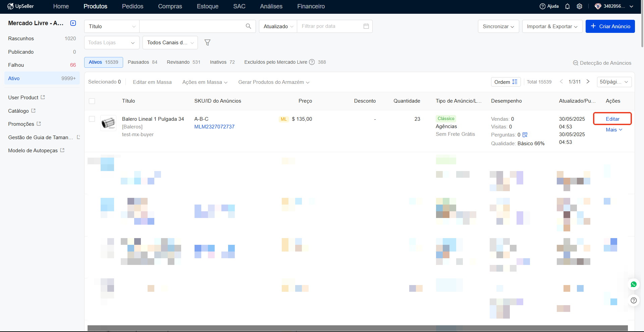Click the video tutorial icon beside Mercado Livre
Image resolution: width=644 pixels, height=332 pixels.
coord(73,23)
